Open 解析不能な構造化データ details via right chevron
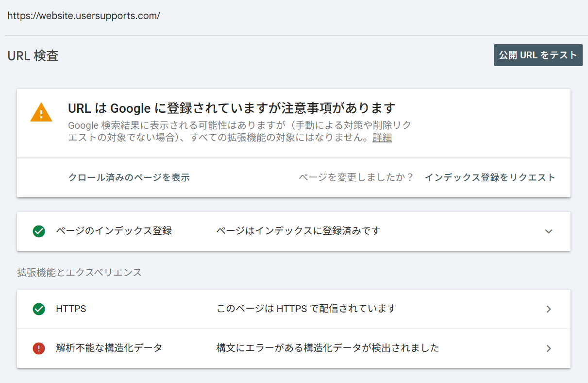 pyautogui.click(x=549, y=348)
